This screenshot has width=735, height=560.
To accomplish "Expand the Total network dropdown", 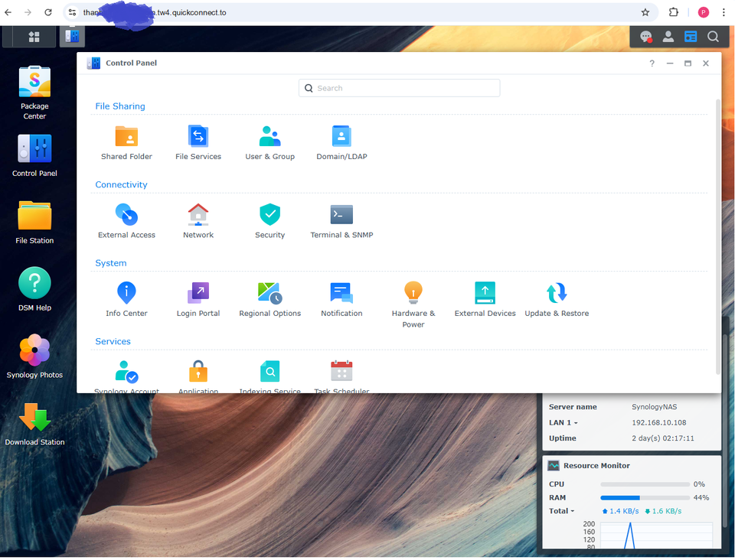I will (x=561, y=511).
